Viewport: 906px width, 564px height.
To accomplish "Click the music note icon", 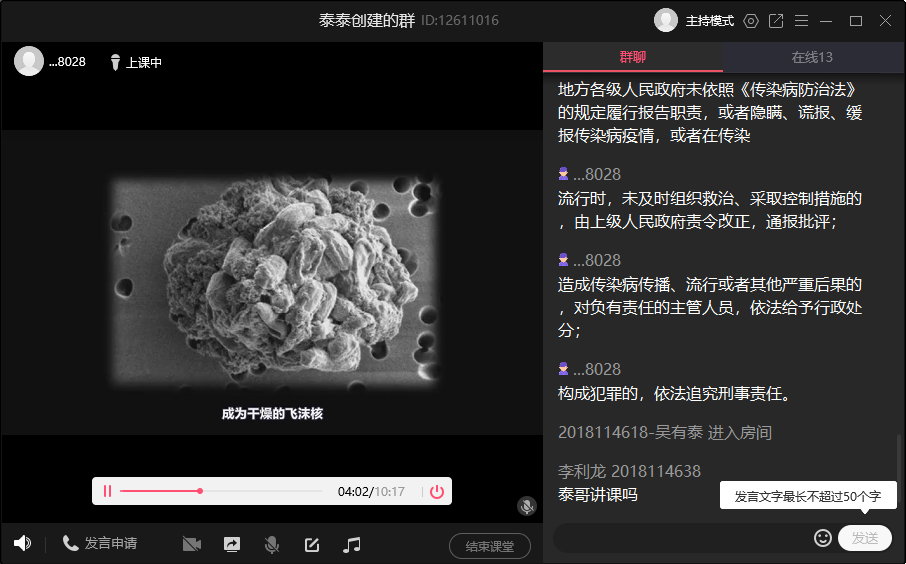I will pyautogui.click(x=351, y=544).
